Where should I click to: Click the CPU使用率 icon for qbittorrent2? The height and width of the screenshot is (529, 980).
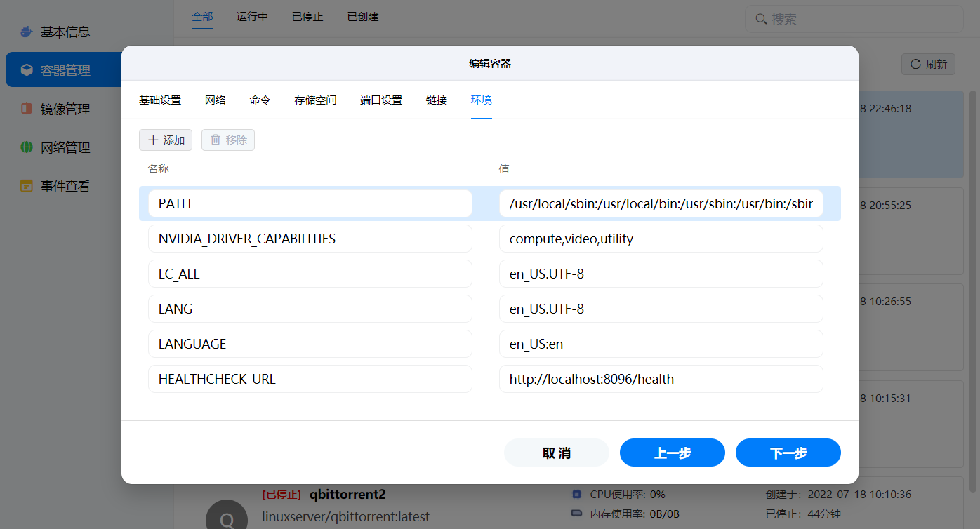[577, 494]
